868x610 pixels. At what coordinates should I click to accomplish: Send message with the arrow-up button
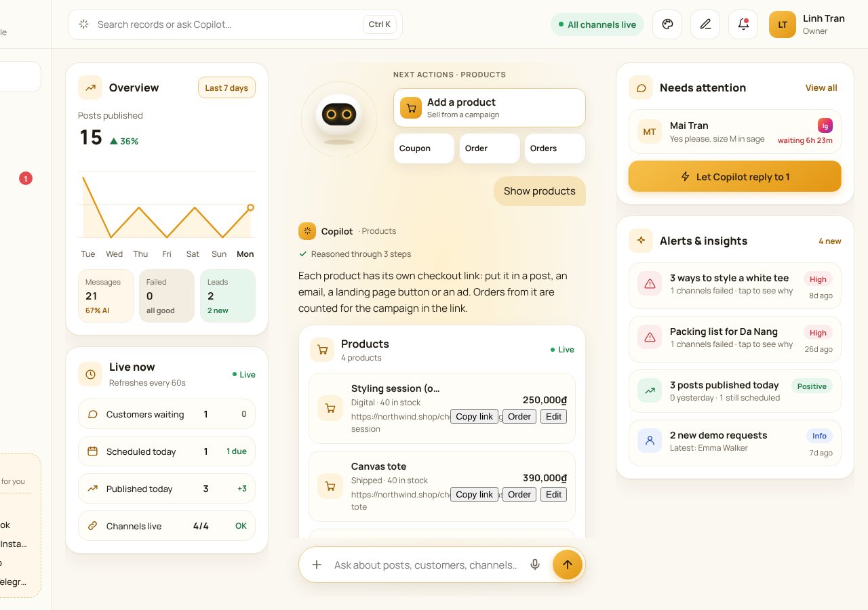pyautogui.click(x=568, y=565)
